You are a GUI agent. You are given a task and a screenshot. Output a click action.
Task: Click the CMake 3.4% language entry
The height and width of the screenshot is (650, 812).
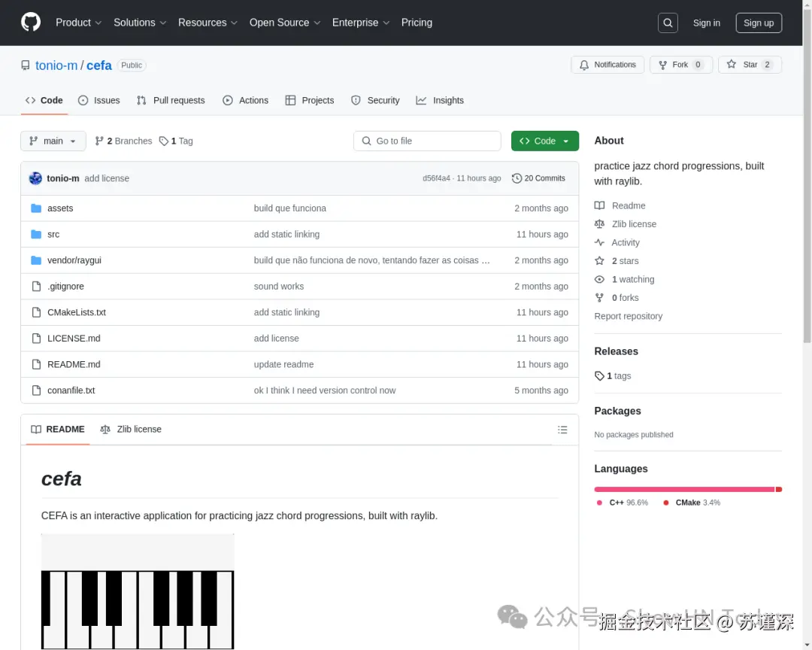[692, 503]
